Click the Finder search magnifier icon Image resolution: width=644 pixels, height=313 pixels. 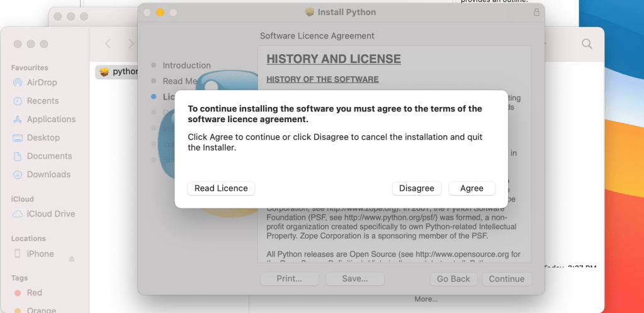coord(587,43)
